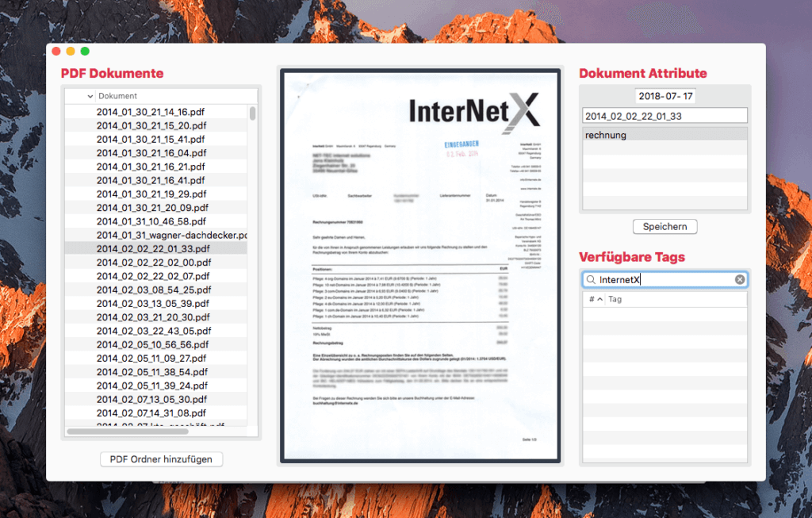The image size is (812, 518).
Task: Click the 2014_02_02_22_01_33 filename attribute field
Action: tap(665, 115)
